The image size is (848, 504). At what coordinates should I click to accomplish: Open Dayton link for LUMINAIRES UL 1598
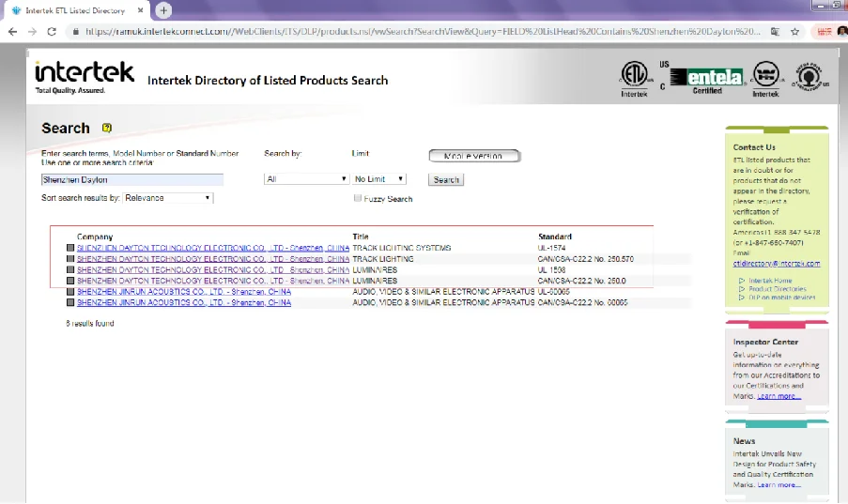coord(213,270)
